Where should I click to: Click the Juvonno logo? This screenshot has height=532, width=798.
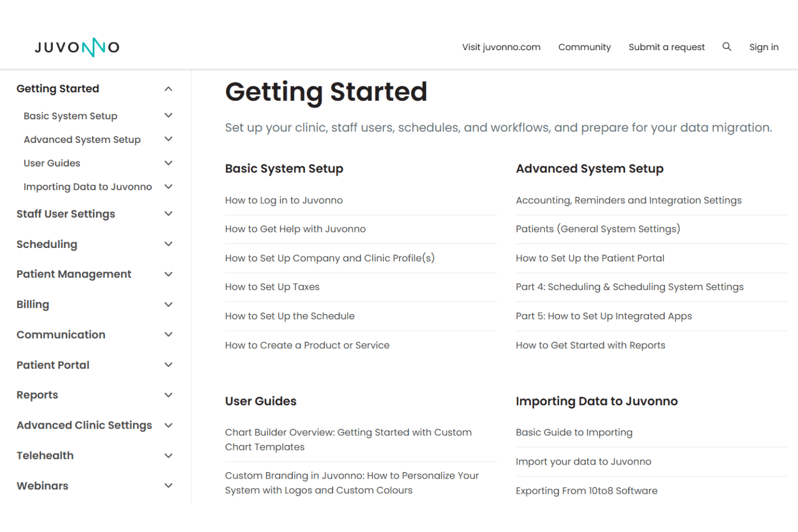(x=77, y=47)
